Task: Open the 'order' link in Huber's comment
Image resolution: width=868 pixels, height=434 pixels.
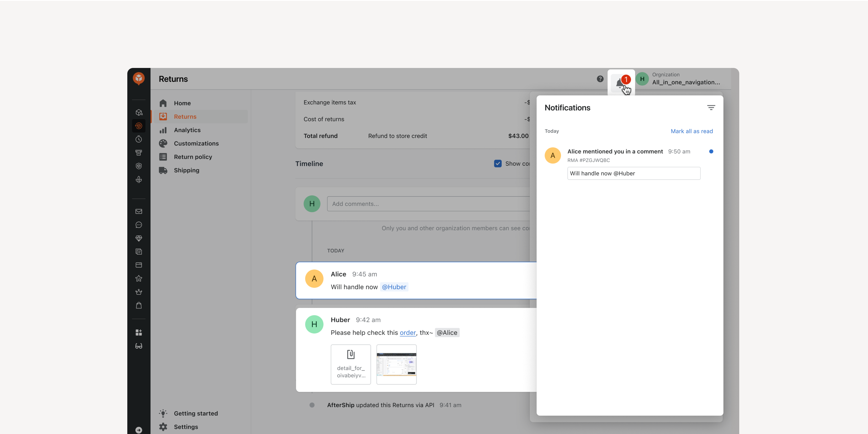Action: (x=408, y=333)
